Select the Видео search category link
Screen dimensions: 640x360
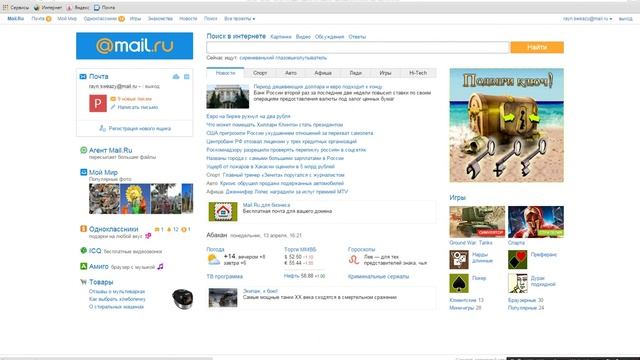pyautogui.click(x=303, y=37)
